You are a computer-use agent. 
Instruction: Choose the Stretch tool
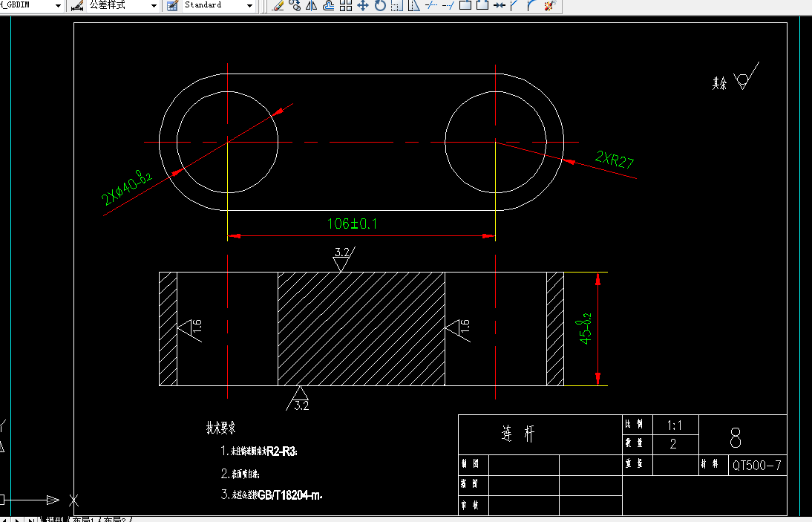413,6
